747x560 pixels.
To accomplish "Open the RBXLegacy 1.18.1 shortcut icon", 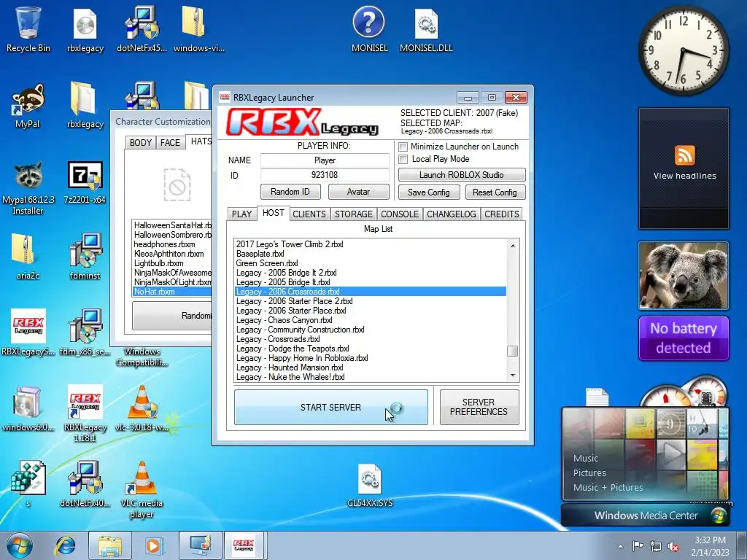I will click(x=85, y=413).
